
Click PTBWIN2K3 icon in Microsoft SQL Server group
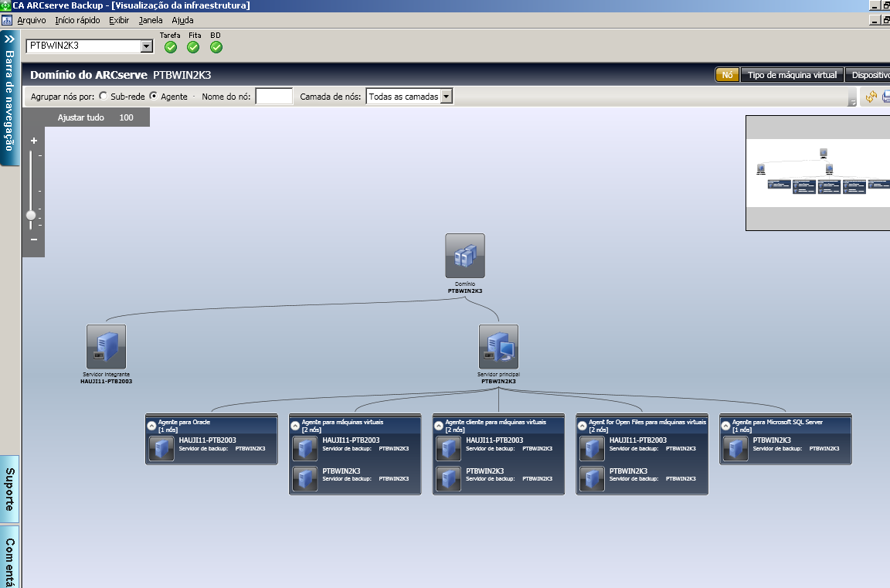pos(735,448)
